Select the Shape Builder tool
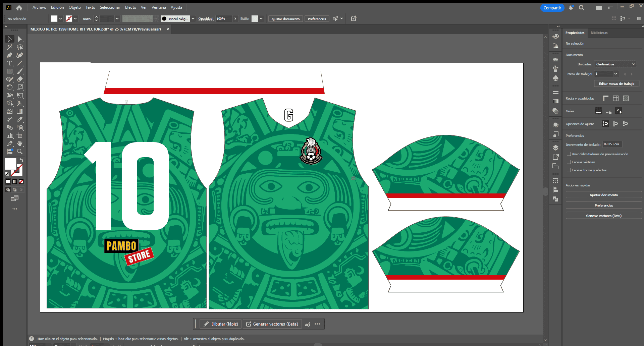 [x=10, y=104]
